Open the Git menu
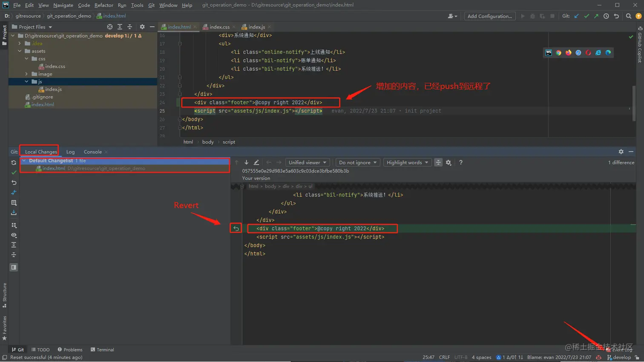The image size is (644, 362). point(151,5)
